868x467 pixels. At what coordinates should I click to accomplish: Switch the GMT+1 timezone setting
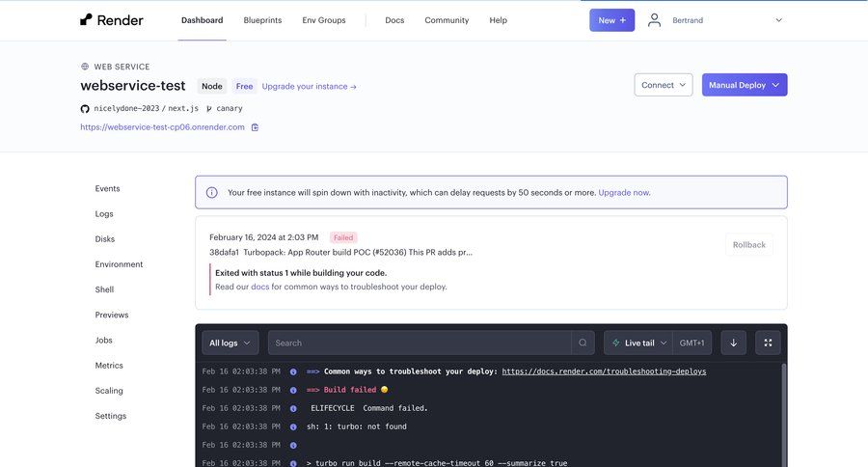pos(692,343)
